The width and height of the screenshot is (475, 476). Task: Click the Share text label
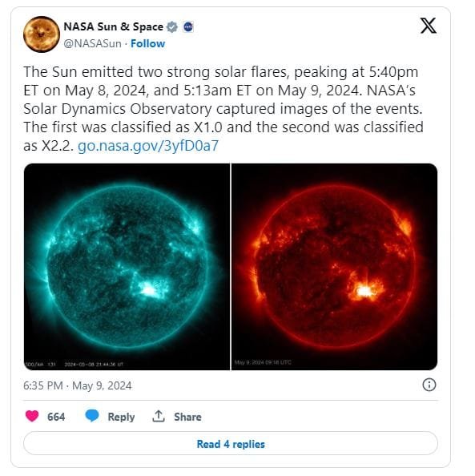click(x=187, y=417)
